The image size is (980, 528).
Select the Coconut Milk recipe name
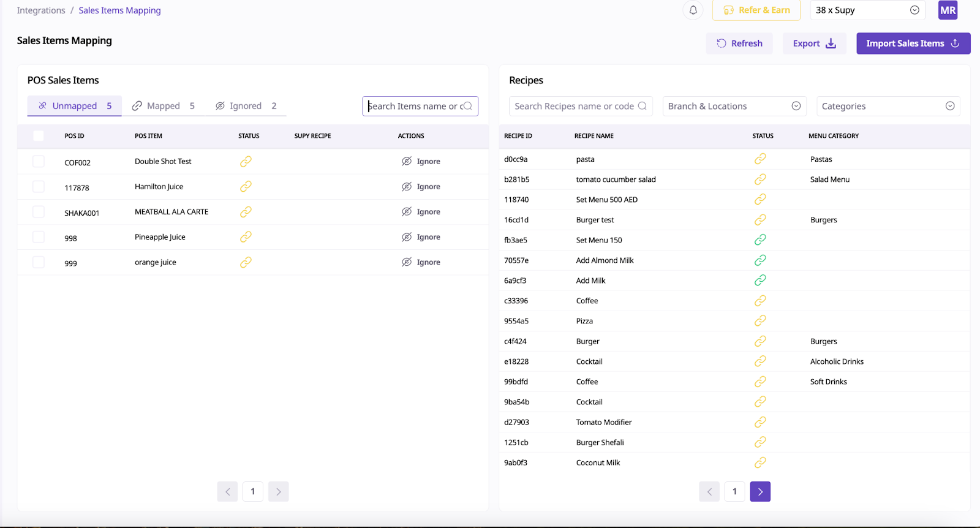coord(598,462)
